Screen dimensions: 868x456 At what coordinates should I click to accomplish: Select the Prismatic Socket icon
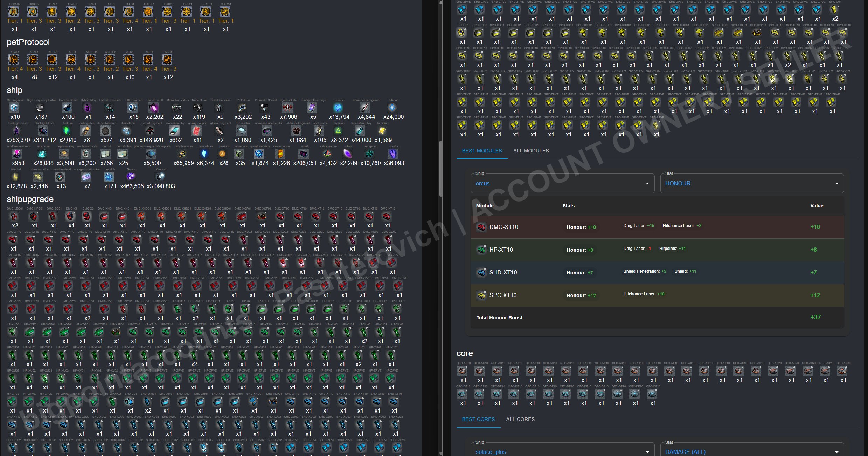tap(265, 108)
